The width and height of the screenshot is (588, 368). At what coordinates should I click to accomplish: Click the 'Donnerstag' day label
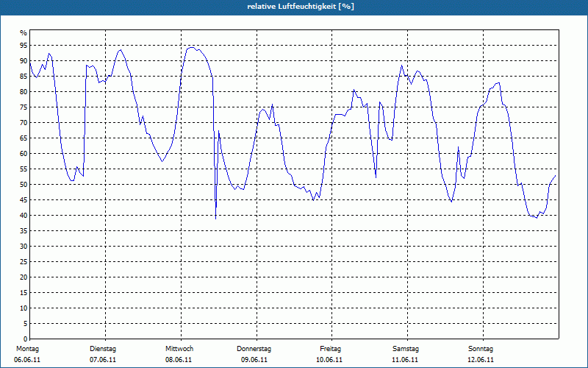coord(254,349)
